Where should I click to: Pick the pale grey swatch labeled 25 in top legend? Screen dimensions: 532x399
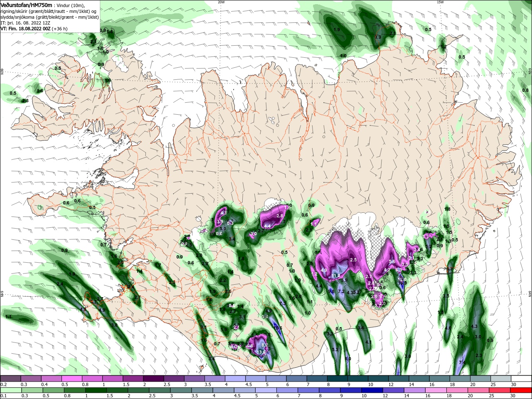(x=501, y=379)
